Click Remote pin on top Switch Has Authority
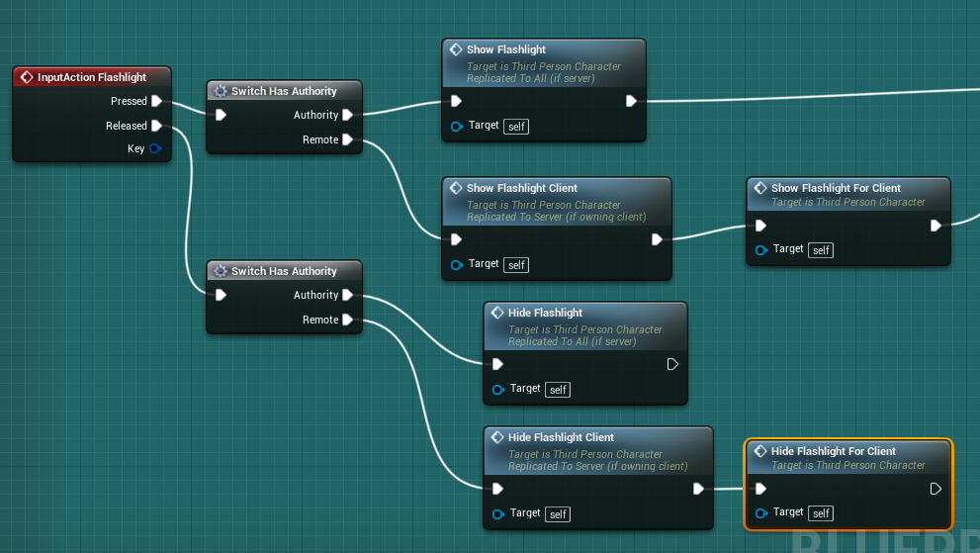The width and height of the screenshot is (980, 553). pos(348,140)
